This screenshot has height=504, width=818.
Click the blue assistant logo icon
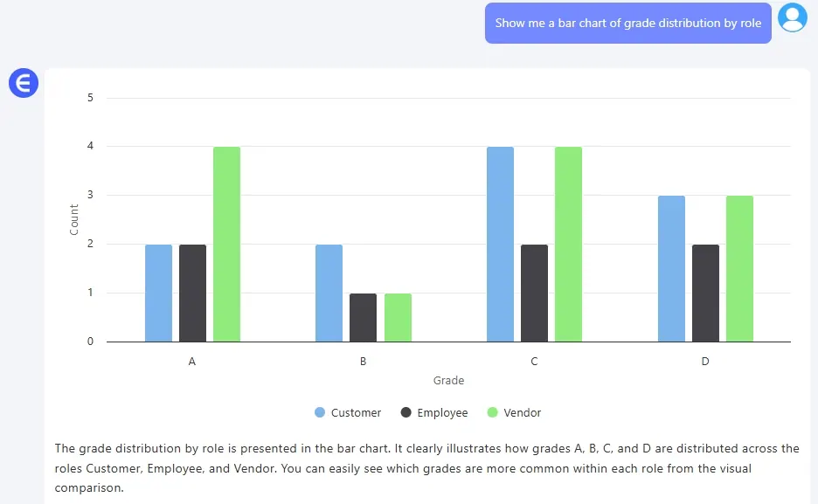[x=24, y=83]
